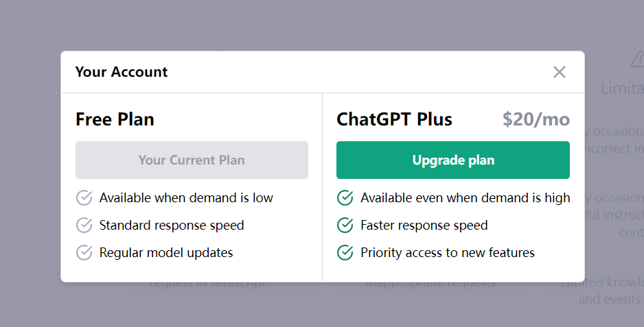Select the "Standard response speed" feature text

172,226
